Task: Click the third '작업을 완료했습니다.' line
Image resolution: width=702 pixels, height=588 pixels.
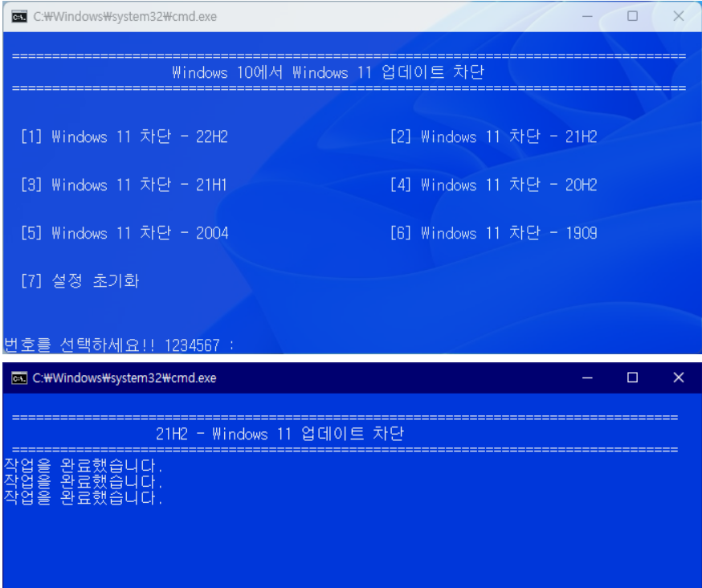Action: click(83, 497)
